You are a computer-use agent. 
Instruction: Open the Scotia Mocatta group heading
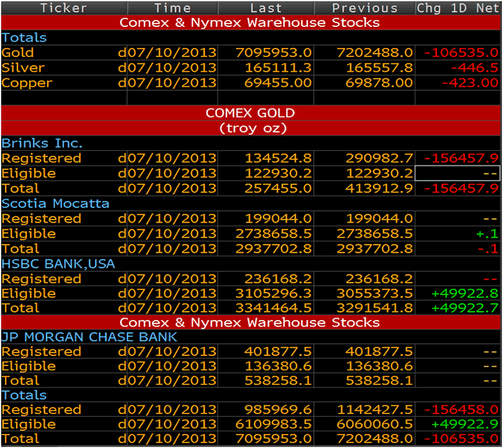[56, 204]
